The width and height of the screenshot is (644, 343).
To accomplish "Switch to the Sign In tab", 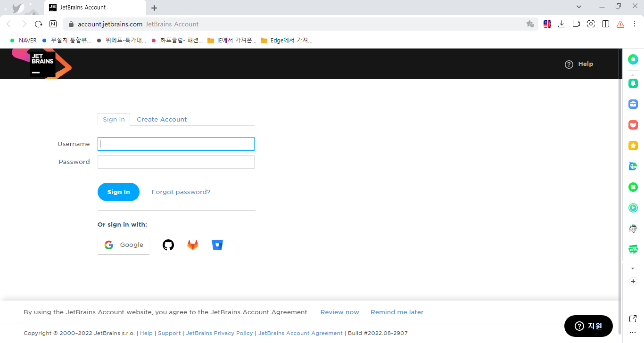I will (114, 120).
